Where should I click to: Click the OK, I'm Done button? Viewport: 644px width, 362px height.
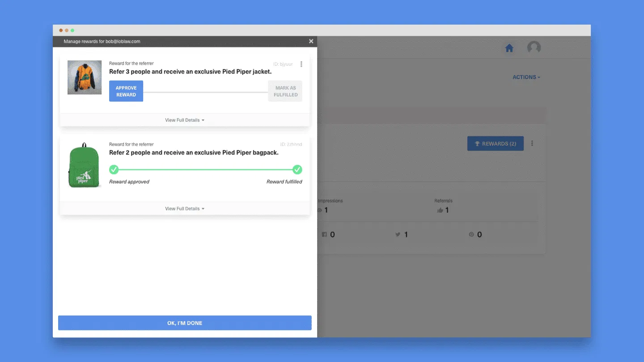coord(185,323)
